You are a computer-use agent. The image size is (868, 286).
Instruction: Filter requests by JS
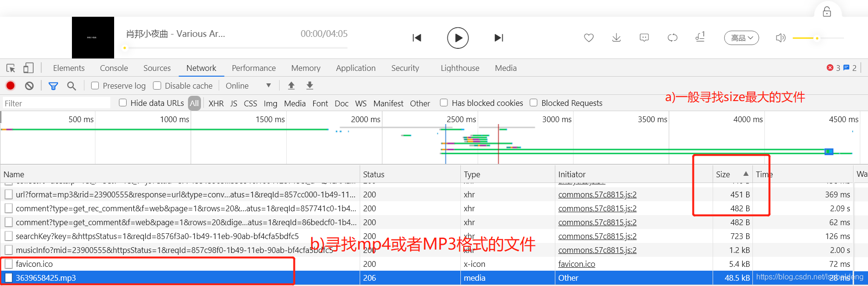tap(234, 103)
